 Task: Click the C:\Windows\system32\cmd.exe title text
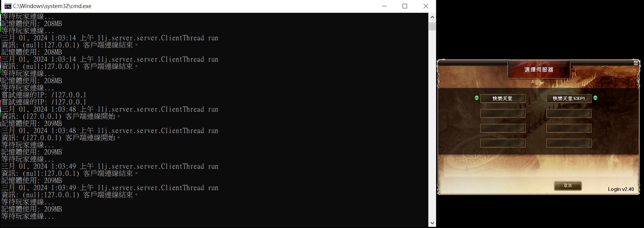[52, 6]
